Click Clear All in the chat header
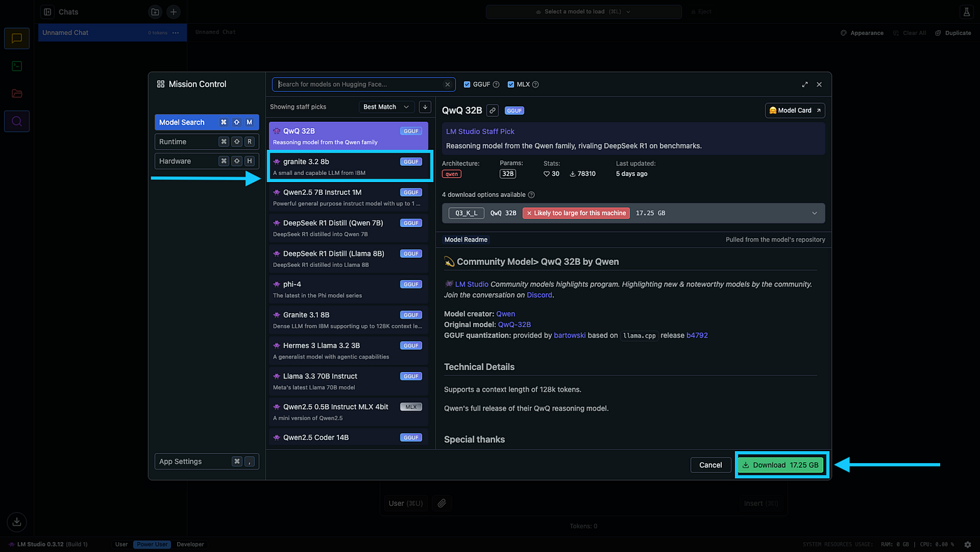 click(910, 33)
